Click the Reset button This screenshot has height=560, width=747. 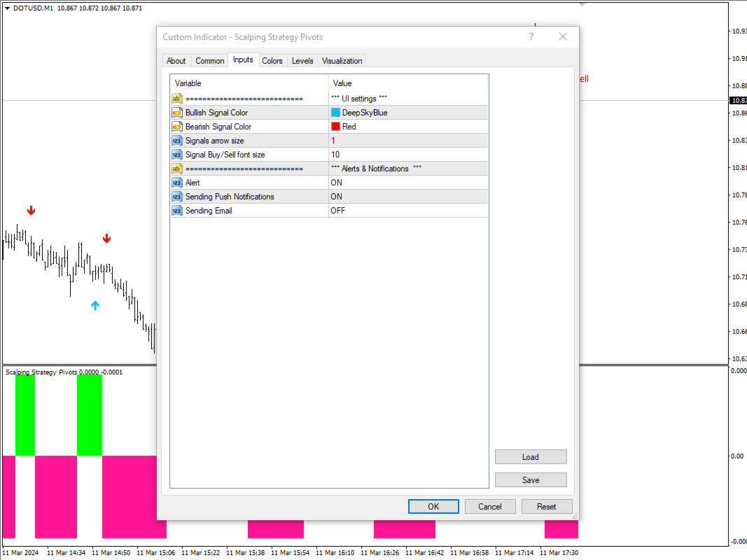(x=547, y=507)
